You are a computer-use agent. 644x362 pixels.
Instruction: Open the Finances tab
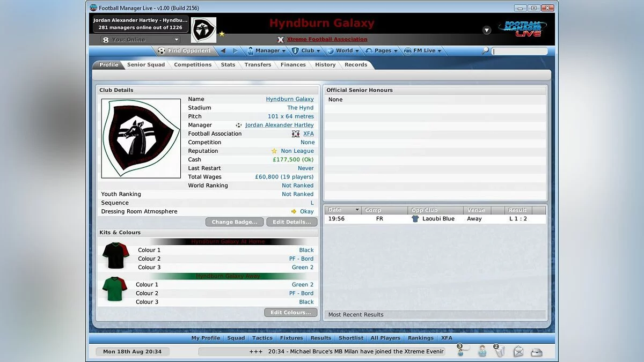click(x=293, y=65)
